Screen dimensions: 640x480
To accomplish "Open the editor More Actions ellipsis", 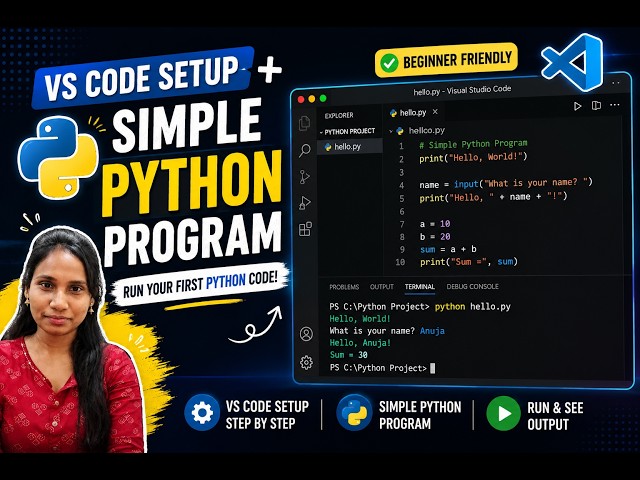I will [x=615, y=105].
